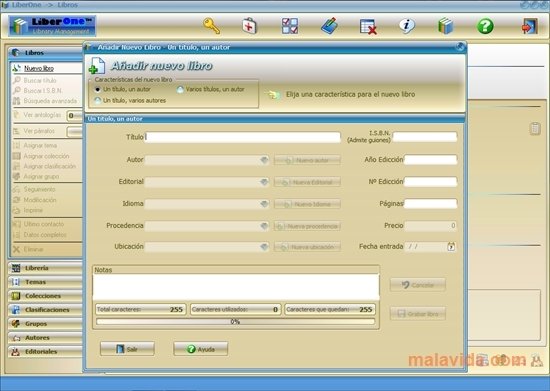Click the Nueva Editorial button
Image resolution: width=550 pixels, height=391 pixels.
[307, 182]
